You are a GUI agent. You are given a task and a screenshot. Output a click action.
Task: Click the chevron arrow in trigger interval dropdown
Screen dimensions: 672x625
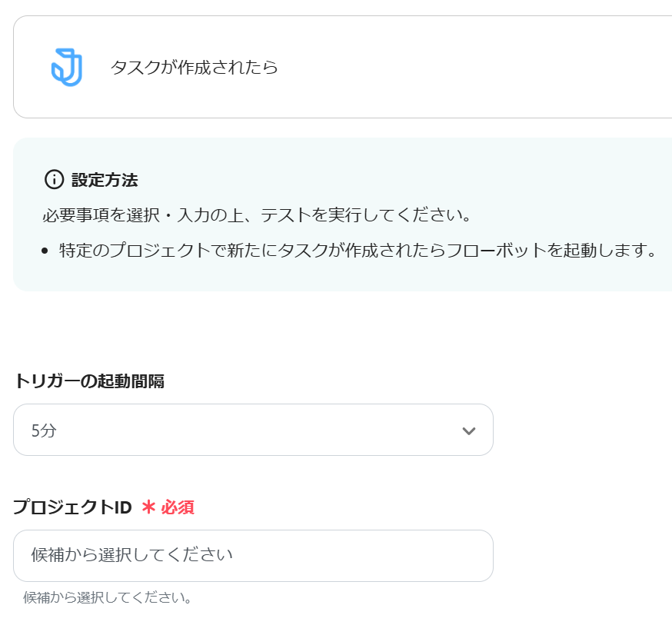[x=468, y=431]
